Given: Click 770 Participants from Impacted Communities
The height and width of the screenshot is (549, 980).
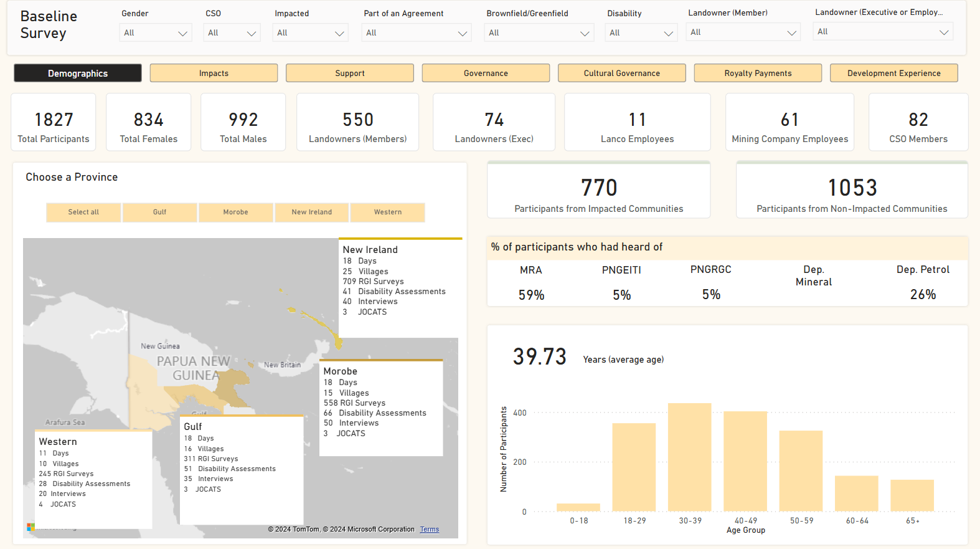Looking at the screenshot, I should coord(599,190).
